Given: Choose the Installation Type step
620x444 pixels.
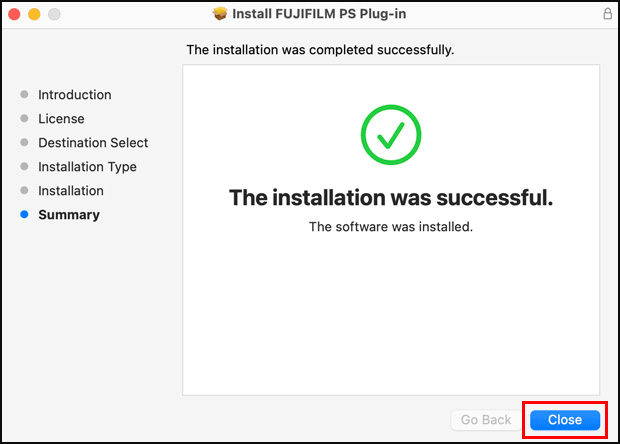Looking at the screenshot, I should pos(87,167).
